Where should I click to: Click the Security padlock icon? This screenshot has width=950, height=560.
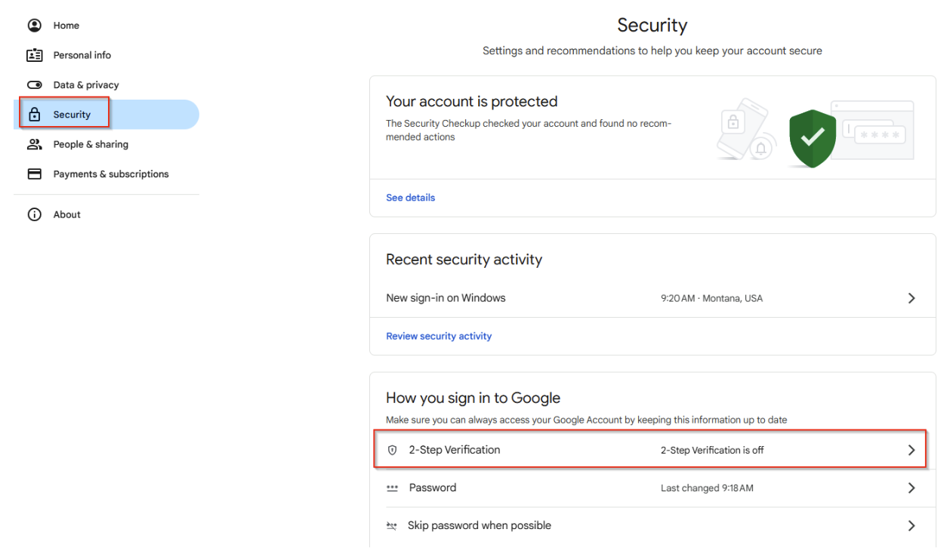point(35,115)
